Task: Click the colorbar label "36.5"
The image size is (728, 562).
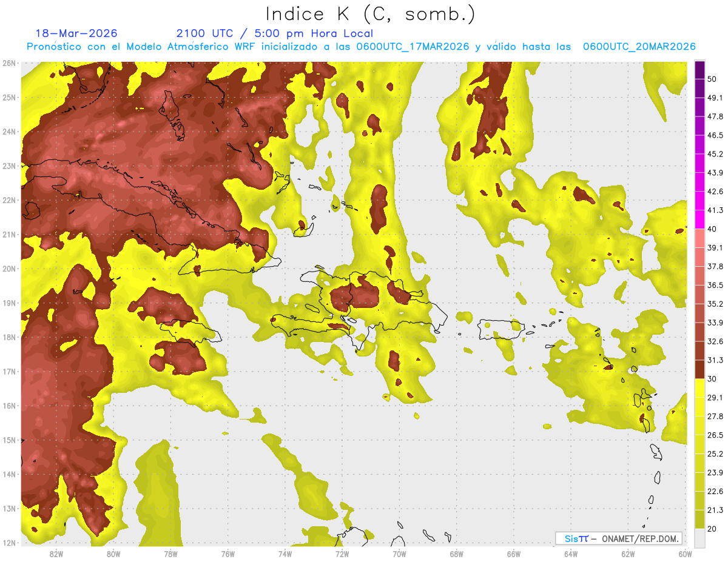Action: pos(715,285)
